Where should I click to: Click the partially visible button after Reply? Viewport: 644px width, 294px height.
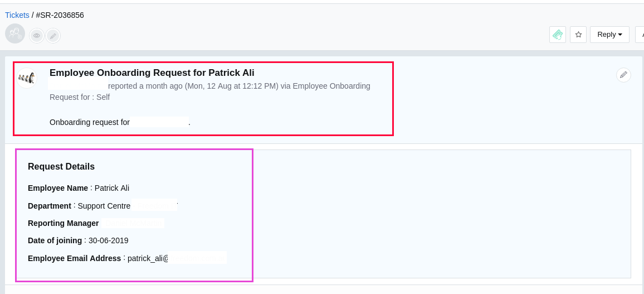tap(640, 35)
